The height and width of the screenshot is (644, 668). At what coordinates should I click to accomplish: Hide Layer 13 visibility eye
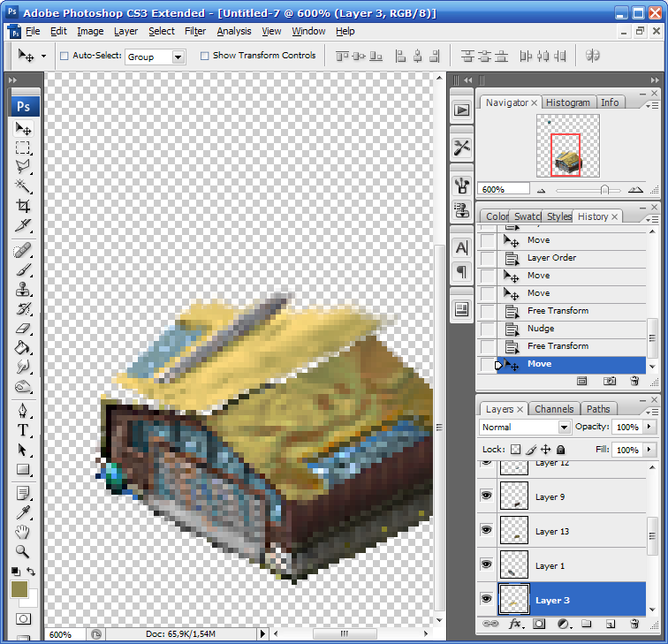487,530
